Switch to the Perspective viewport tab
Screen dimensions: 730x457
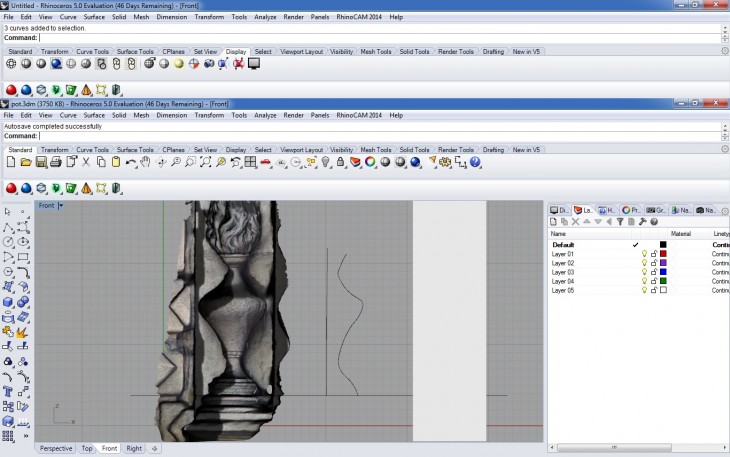pos(56,448)
